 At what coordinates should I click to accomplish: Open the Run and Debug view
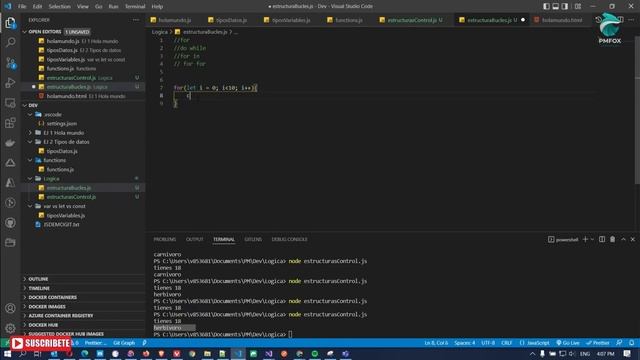click(x=10, y=83)
